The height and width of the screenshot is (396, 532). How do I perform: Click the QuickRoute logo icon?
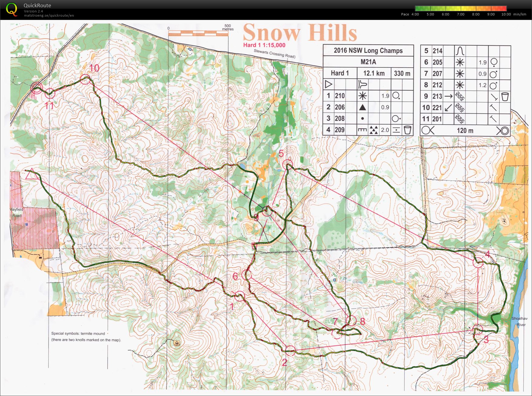click(x=12, y=9)
